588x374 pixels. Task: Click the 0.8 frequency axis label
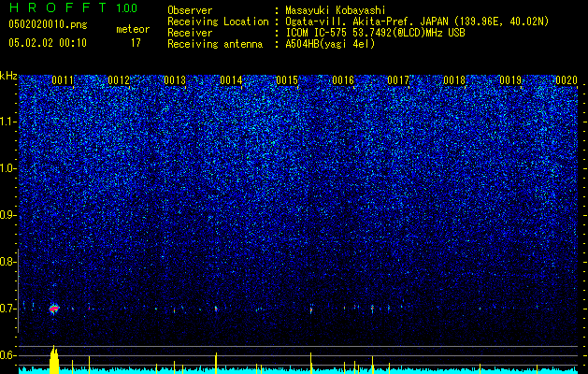point(7,262)
